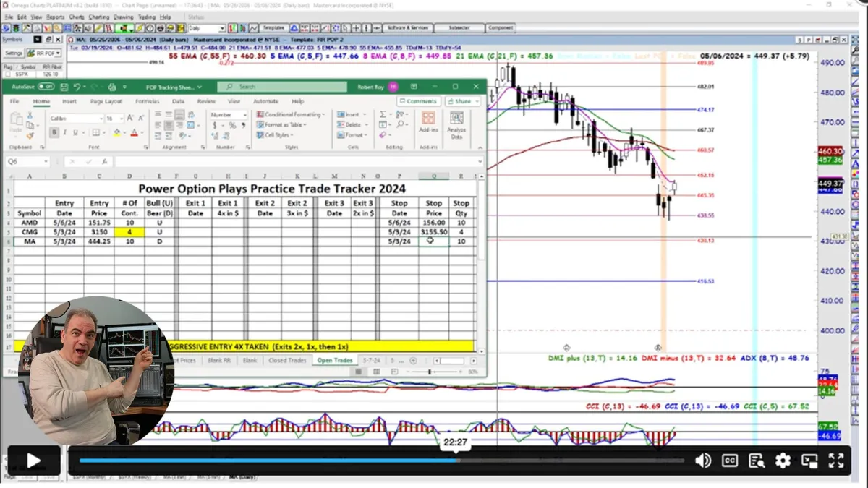Open the Page Layout ribbon tab
868x488 pixels.
pyautogui.click(x=106, y=102)
